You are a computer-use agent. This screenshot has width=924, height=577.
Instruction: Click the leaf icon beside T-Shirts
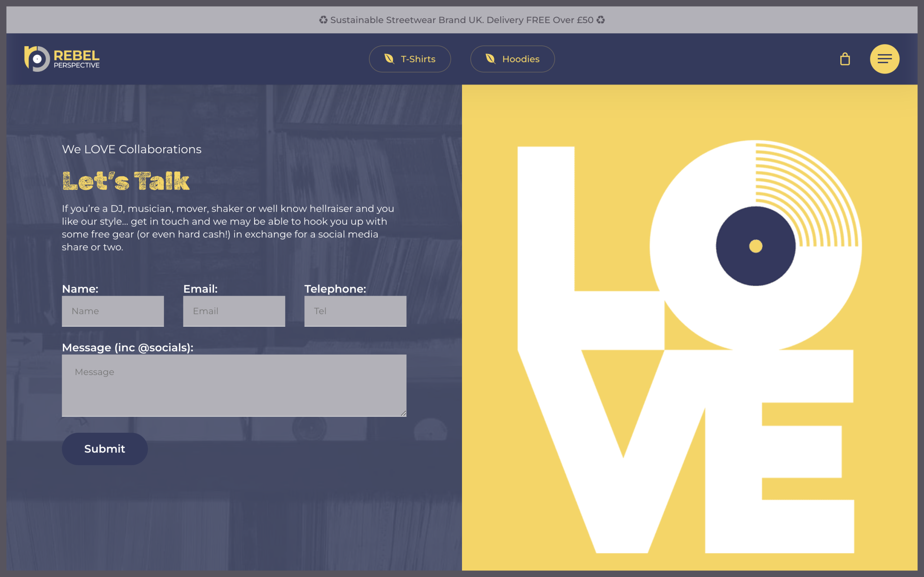coord(389,59)
